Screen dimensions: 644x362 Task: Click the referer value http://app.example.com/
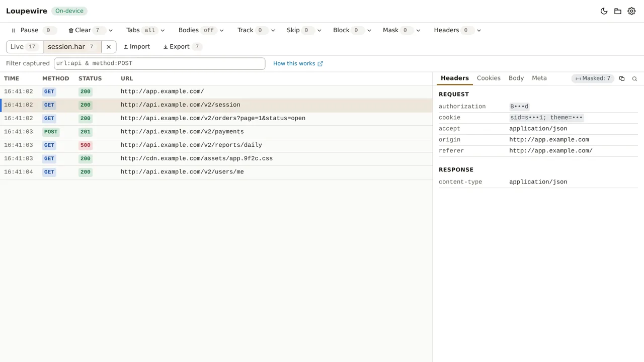pos(551,151)
